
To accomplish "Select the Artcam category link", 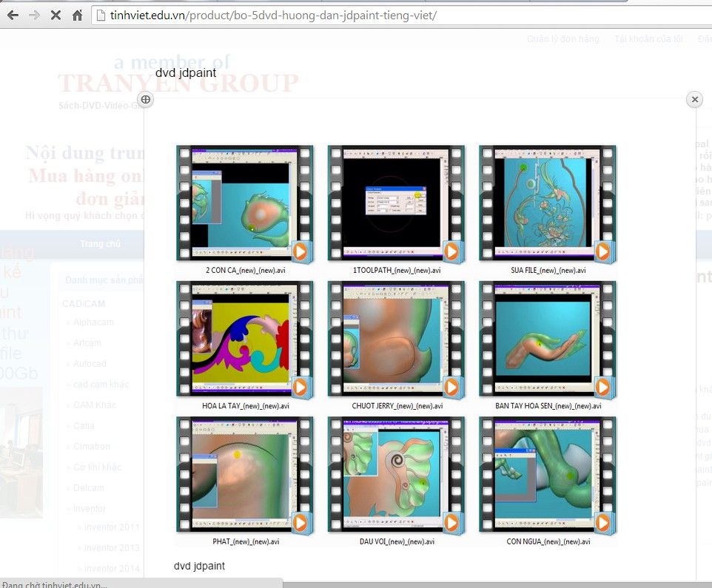I will 87,343.
